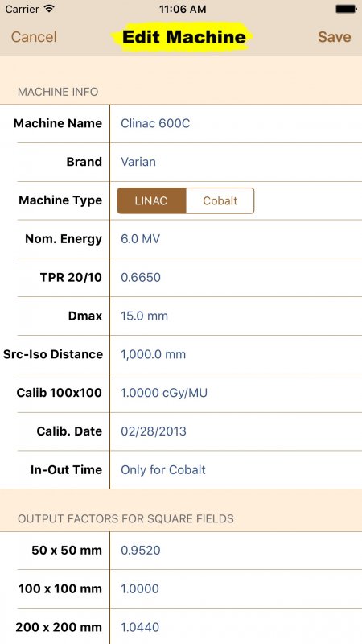Screen dimensions: 362x644
Task: Edit Src-Iso Distance value 1,000.0 mm
Action: tap(236, 354)
